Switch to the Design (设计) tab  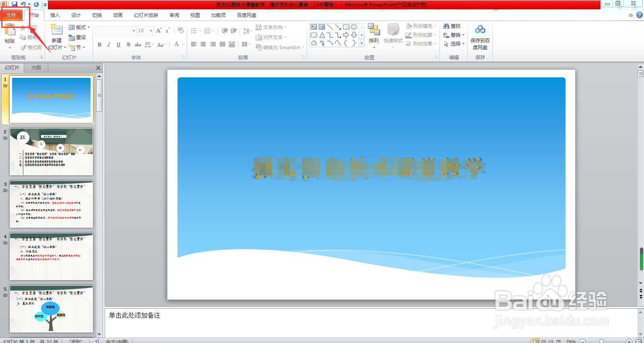point(76,15)
